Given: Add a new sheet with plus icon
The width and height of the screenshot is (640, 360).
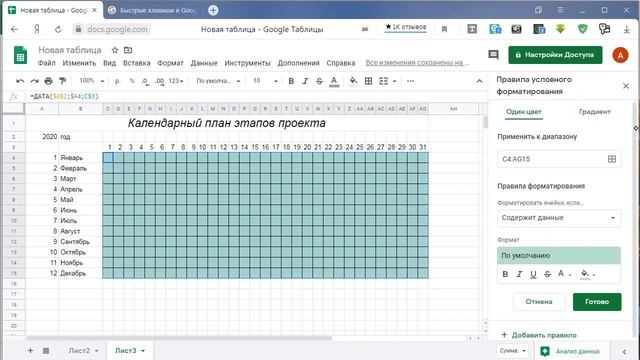Looking at the screenshot, I should point(30,351).
